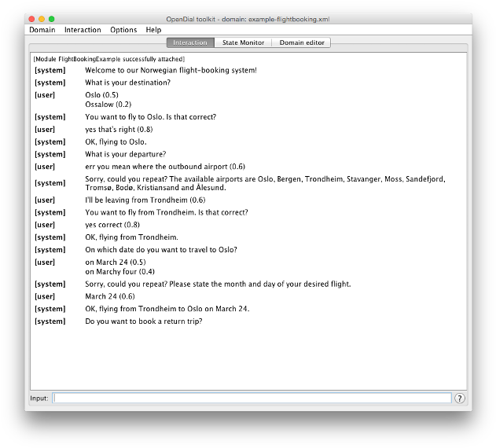The width and height of the screenshot is (496, 448).
Task: Switch to the State Monitor tab
Action: pos(243,42)
